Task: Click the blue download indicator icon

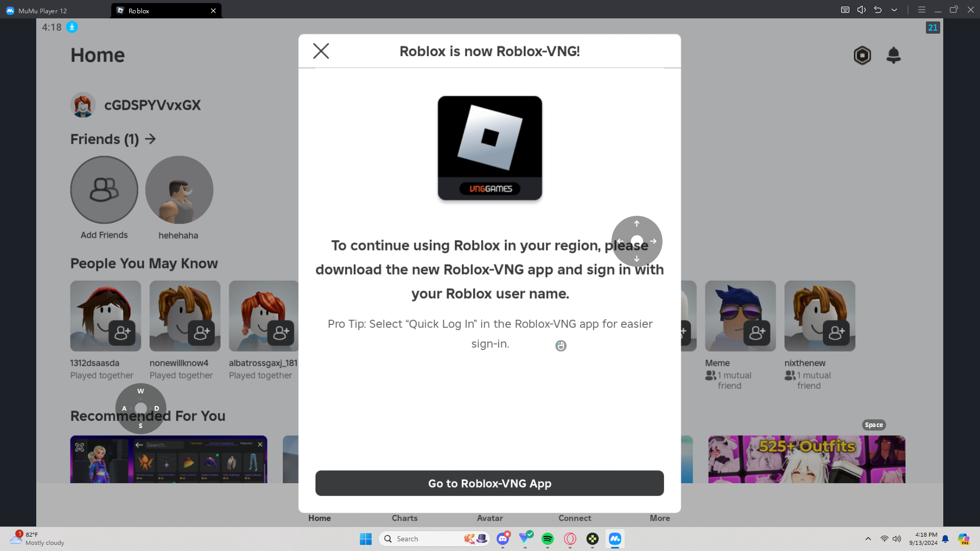Action: 72,27
